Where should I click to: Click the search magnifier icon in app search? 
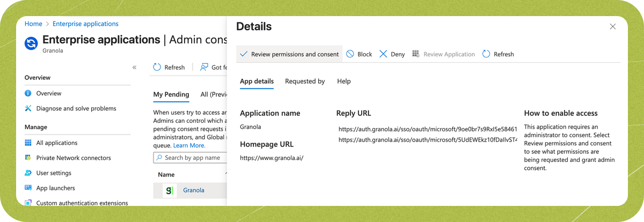(159, 158)
